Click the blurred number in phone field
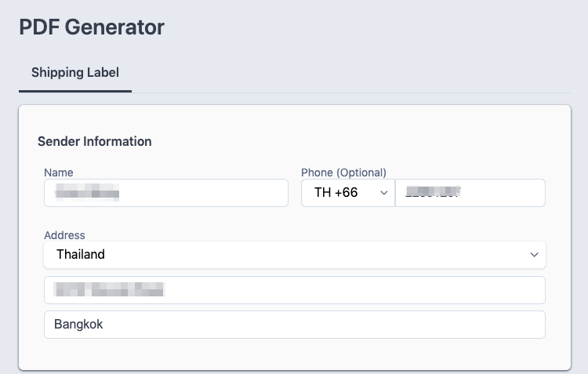The width and height of the screenshot is (588, 374). (433, 191)
